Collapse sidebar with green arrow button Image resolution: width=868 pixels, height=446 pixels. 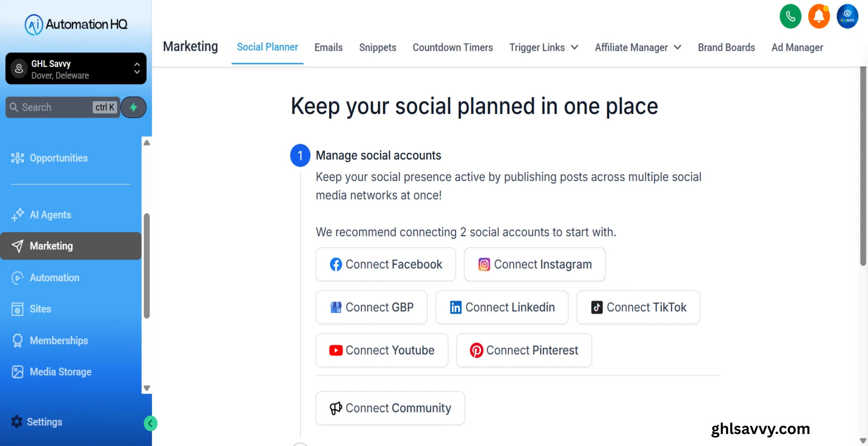150,423
